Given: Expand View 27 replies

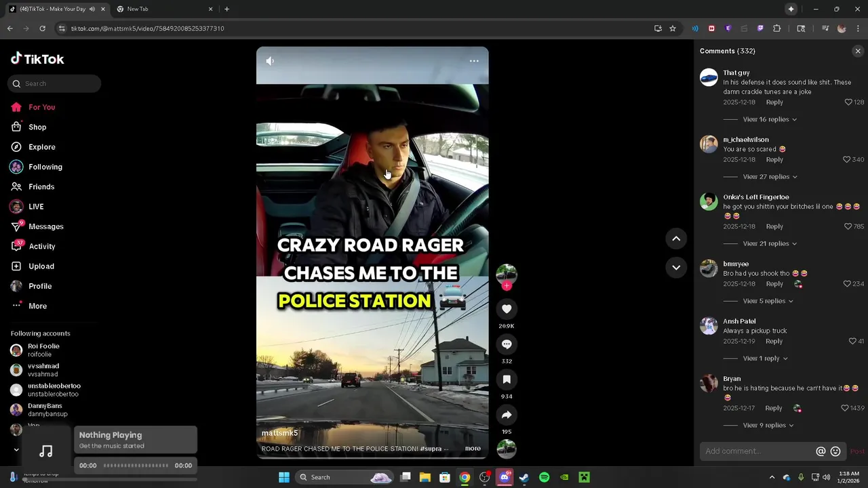Looking at the screenshot, I should [770, 177].
